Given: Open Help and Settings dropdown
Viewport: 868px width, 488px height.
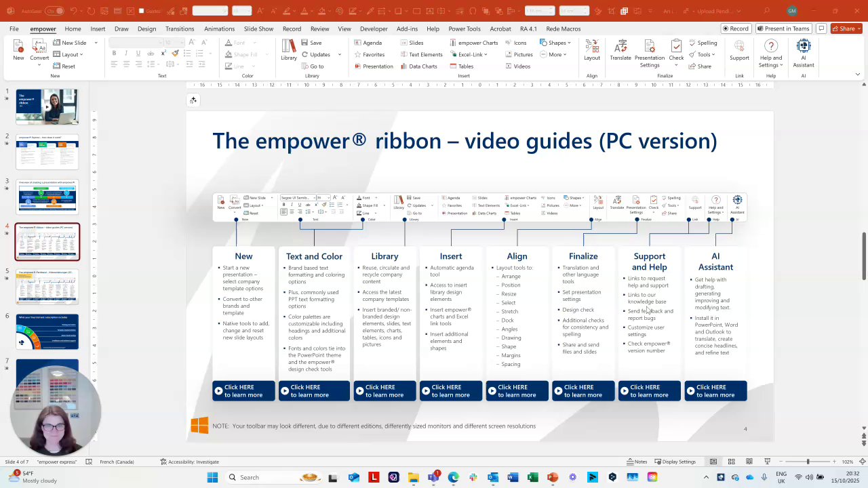Looking at the screenshot, I should click(771, 53).
